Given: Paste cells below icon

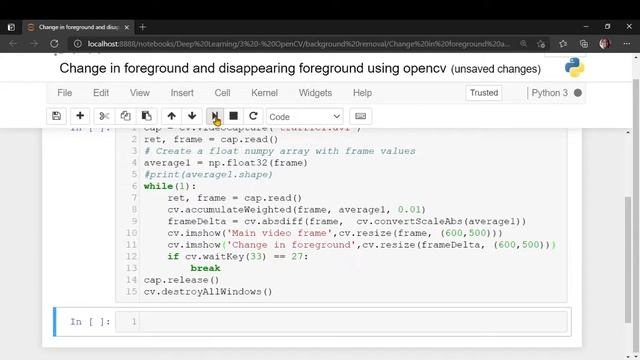Looking at the screenshot, I should coord(147,116).
